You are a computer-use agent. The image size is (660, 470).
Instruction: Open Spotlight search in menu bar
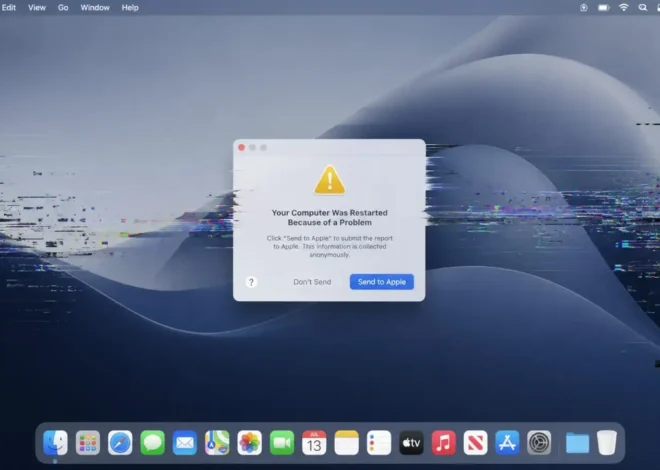click(x=643, y=7)
